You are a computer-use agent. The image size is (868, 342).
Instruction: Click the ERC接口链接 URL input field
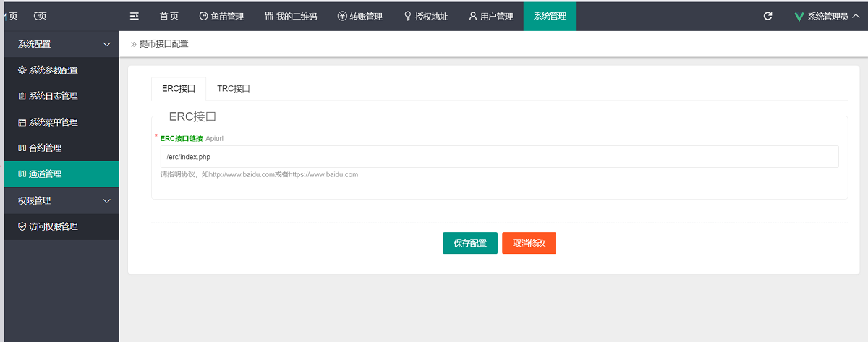[499, 157]
